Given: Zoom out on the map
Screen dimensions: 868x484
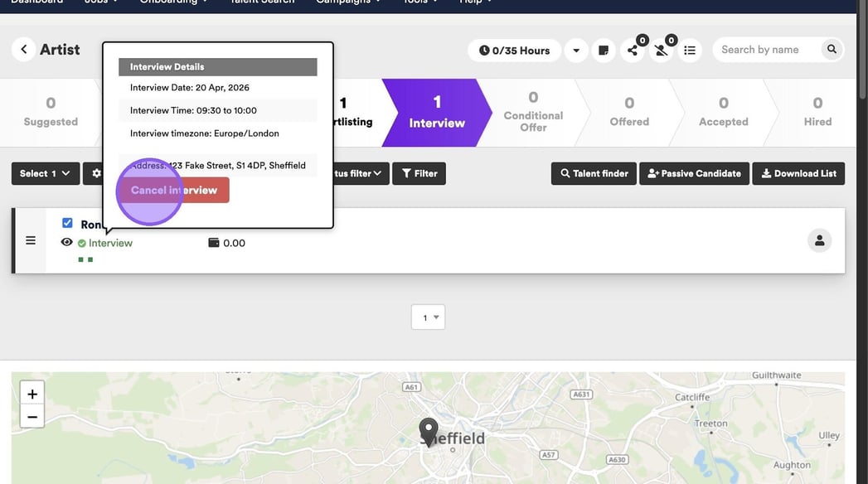Looking at the screenshot, I should click(32, 417).
